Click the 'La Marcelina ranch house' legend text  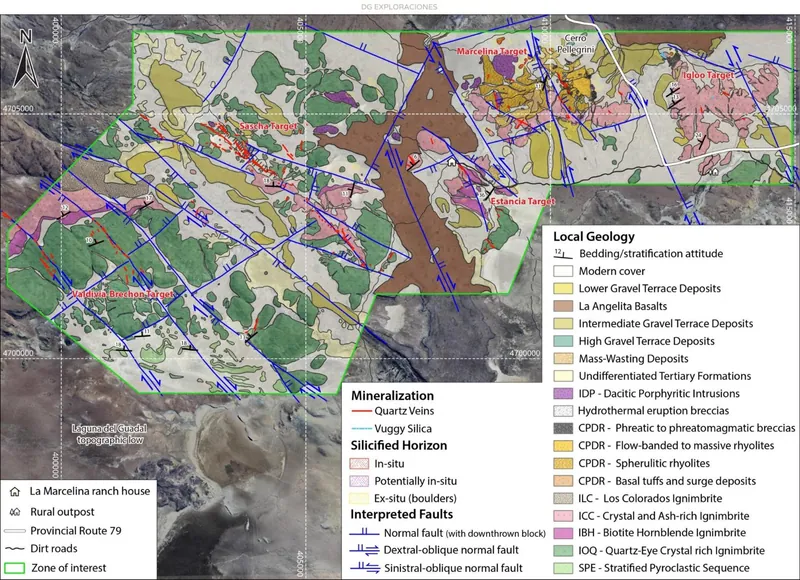[x=90, y=491]
